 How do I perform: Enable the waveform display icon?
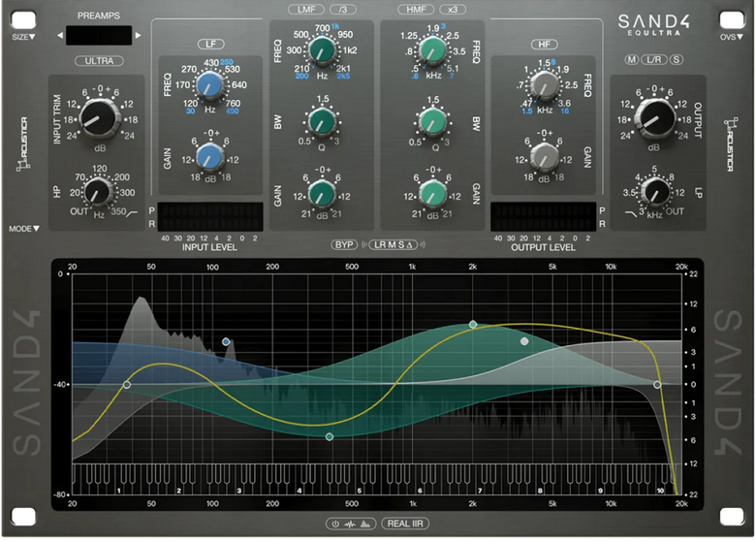pyautogui.click(x=350, y=524)
